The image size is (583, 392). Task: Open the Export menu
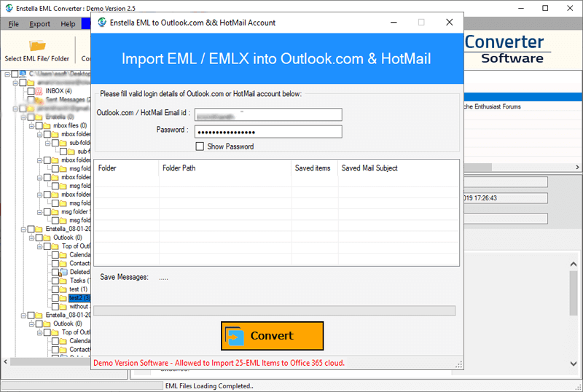coord(40,24)
